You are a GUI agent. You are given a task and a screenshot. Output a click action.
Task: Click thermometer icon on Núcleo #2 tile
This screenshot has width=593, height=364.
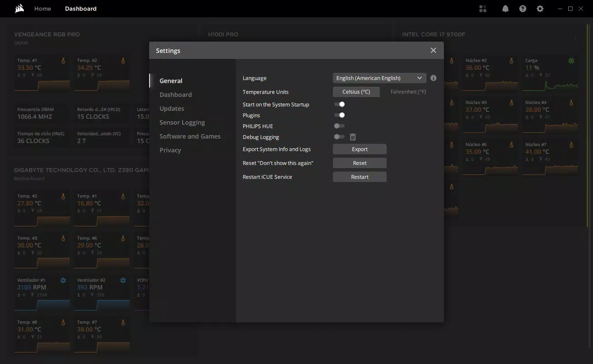[512, 61]
